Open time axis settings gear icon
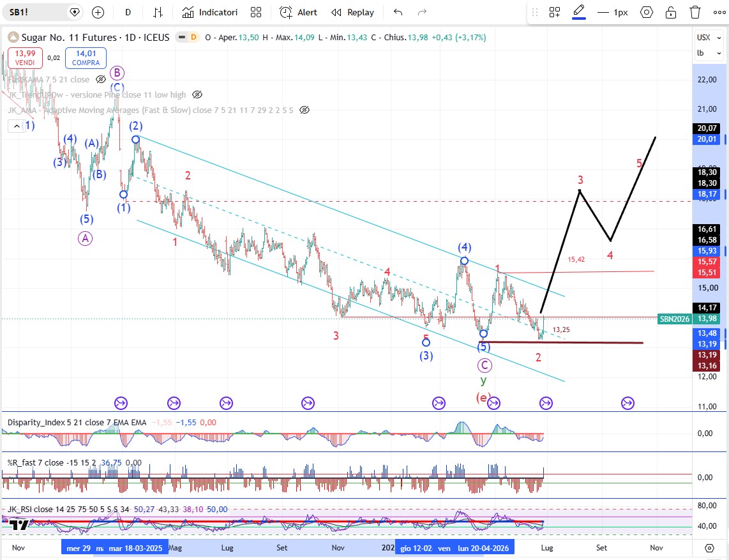The height and width of the screenshot is (560, 729). point(709,548)
